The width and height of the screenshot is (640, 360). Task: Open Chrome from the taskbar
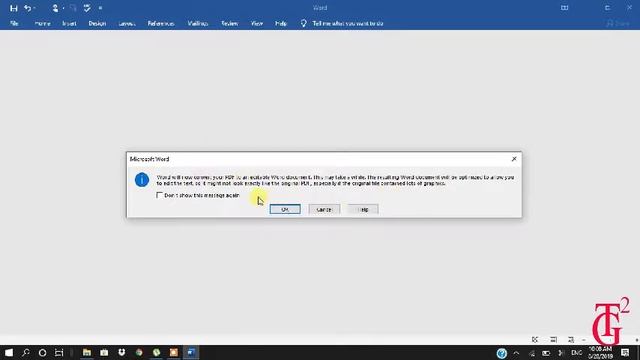pos(139,353)
